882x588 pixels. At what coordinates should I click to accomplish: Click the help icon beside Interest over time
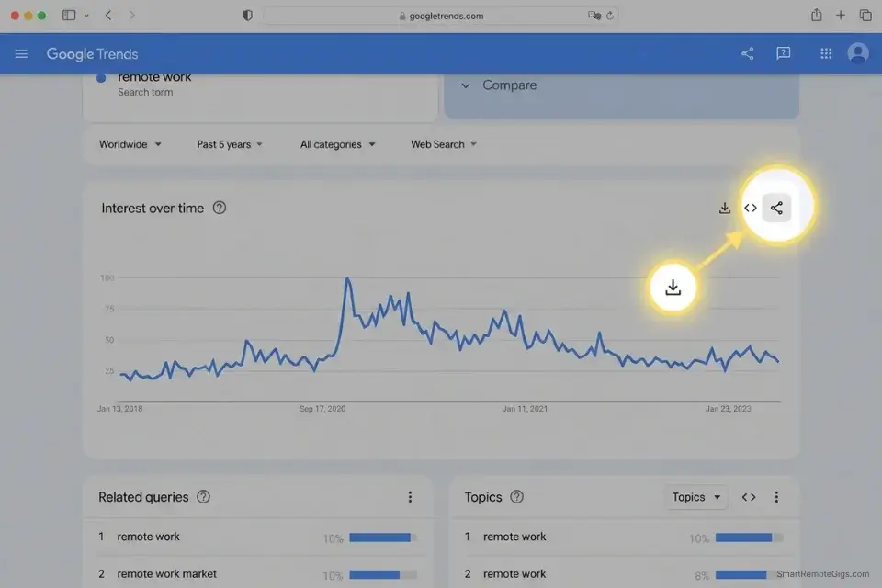coord(220,208)
